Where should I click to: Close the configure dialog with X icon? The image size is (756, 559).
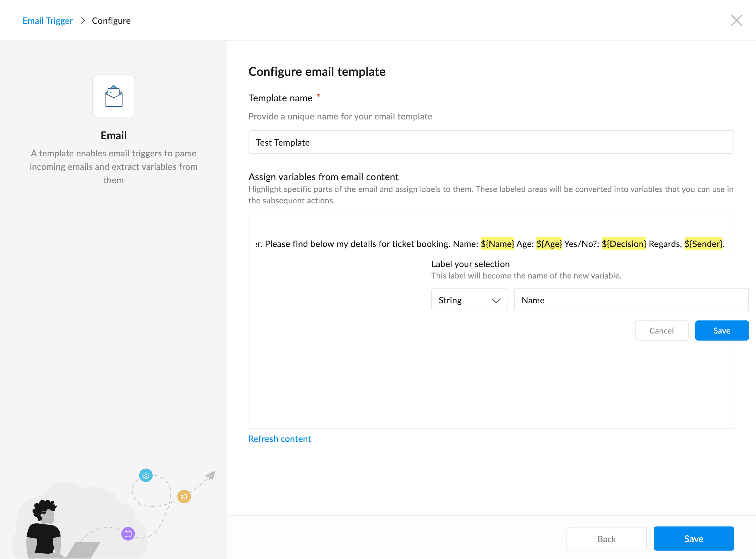coord(737,21)
